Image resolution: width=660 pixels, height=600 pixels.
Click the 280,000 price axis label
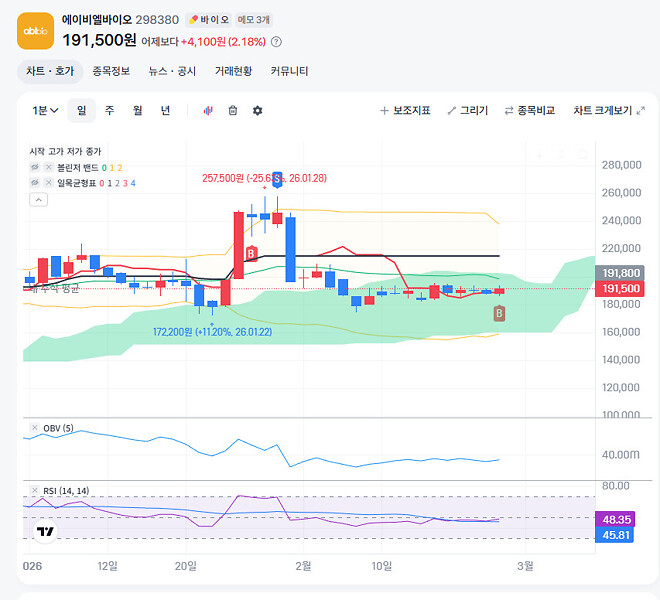tap(621, 165)
